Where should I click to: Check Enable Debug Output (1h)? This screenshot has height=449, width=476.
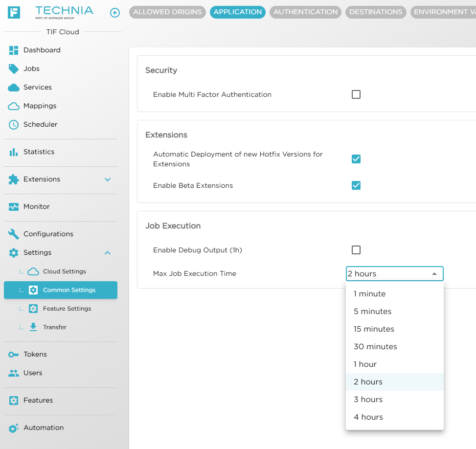coord(356,250)
